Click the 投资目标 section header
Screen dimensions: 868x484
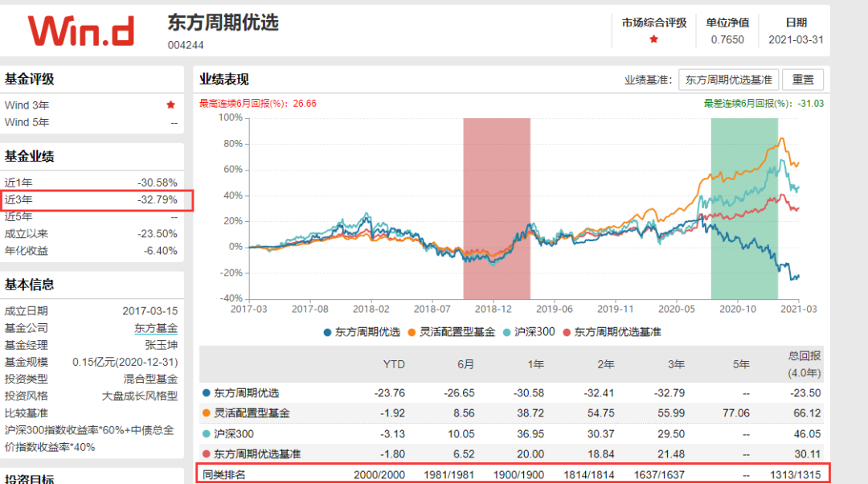(30, 478)
